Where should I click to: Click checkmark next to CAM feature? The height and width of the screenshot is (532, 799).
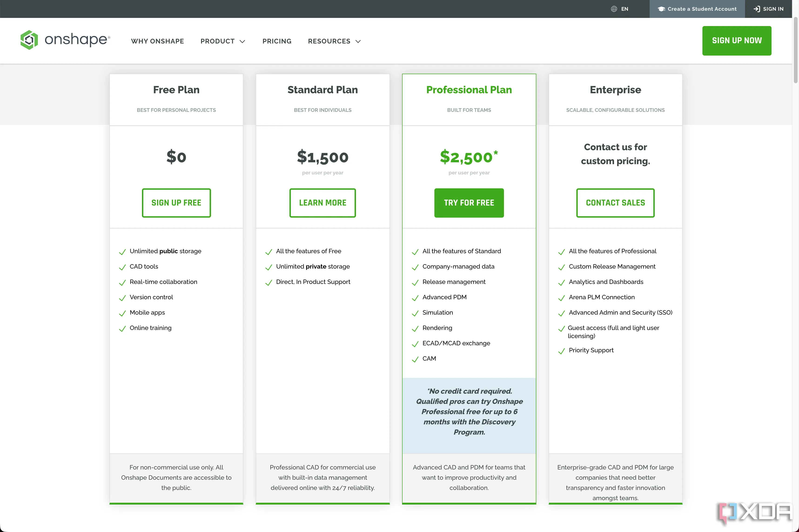point(415,359)
